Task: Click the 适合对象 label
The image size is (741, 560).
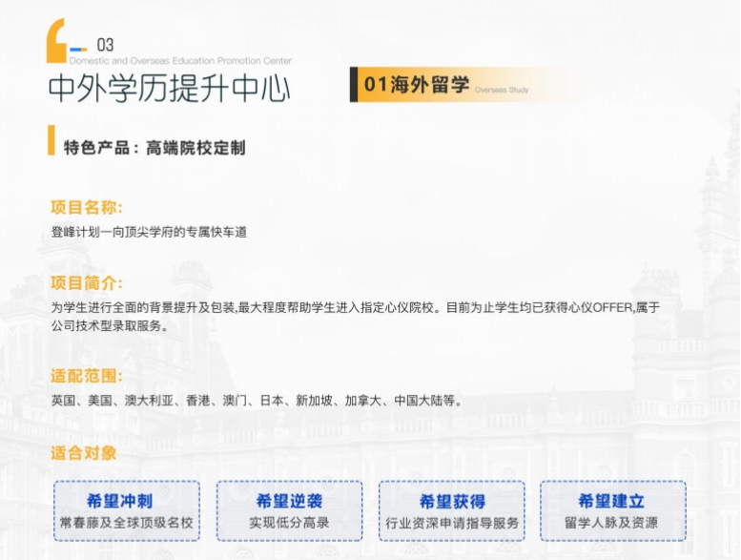Action: pos(83,453)
